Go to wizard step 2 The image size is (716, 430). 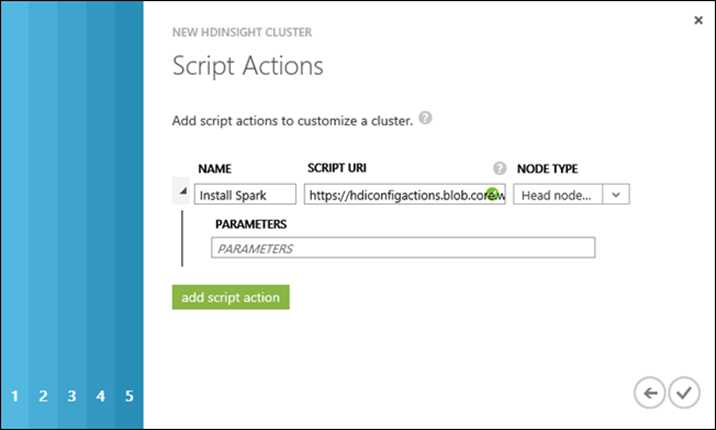click(43, 396)
